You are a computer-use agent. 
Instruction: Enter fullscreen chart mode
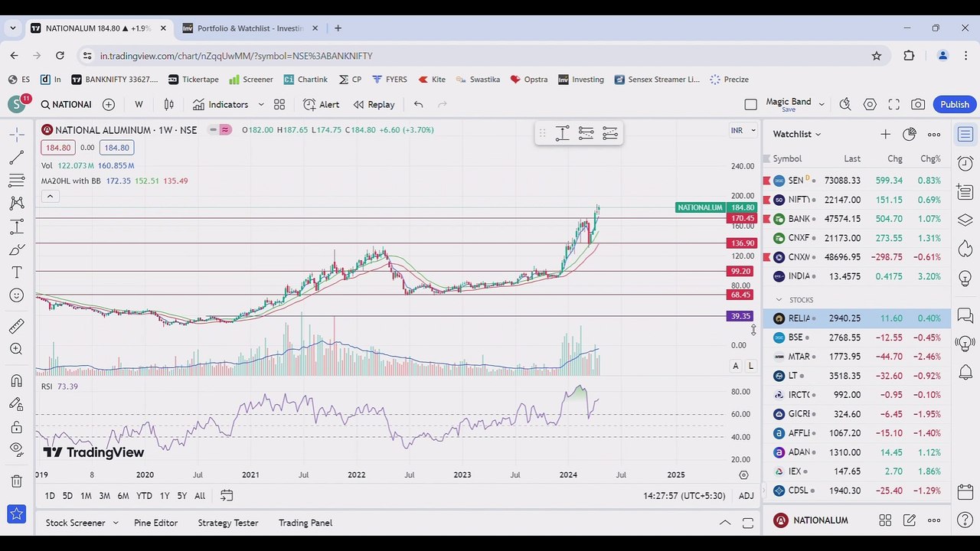[x=893, y=104]
